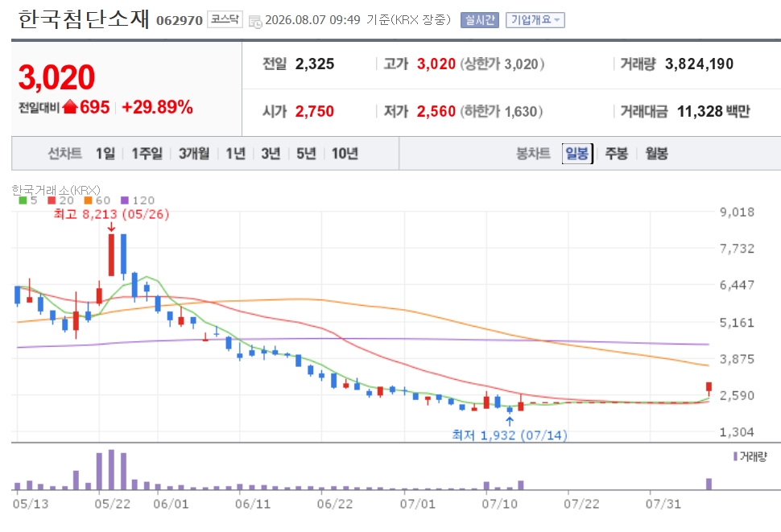Click the purple 120-day moving average legend
The width and height of the screenshot is (781, 532).
138,200
